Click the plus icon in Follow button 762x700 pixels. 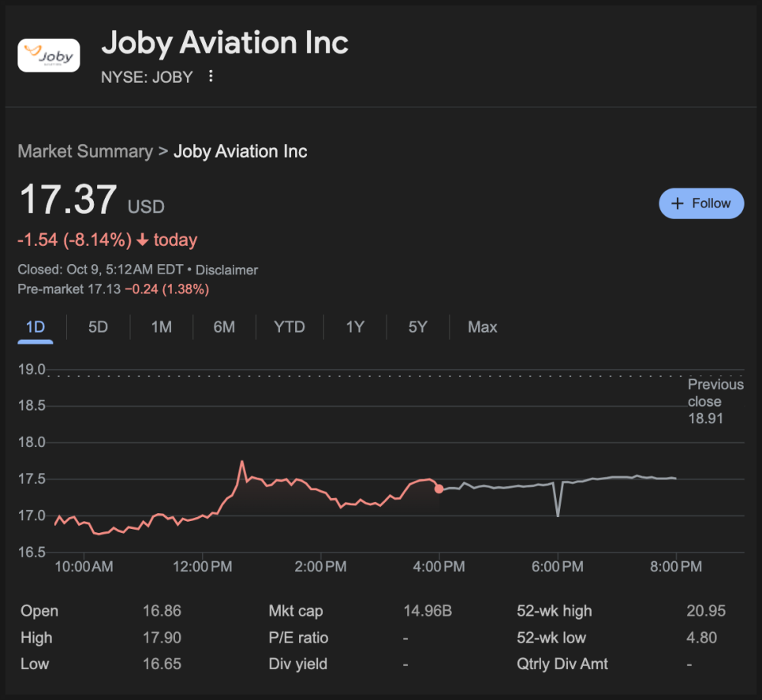point(677,203)
